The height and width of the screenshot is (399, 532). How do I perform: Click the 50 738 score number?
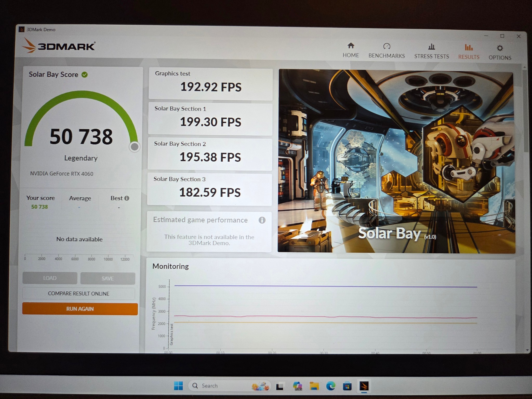[81, 137]
